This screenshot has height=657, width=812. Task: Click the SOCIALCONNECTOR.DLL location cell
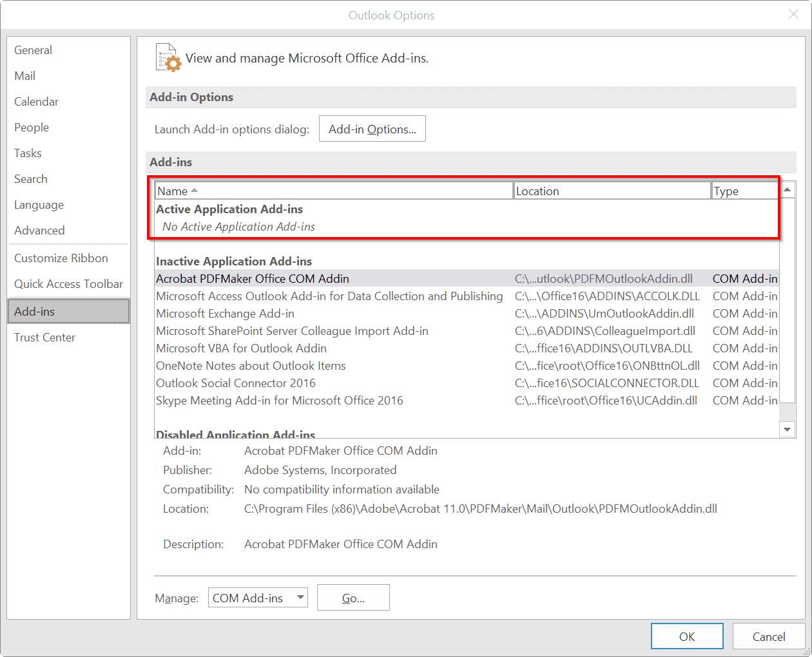coord(607,383)
